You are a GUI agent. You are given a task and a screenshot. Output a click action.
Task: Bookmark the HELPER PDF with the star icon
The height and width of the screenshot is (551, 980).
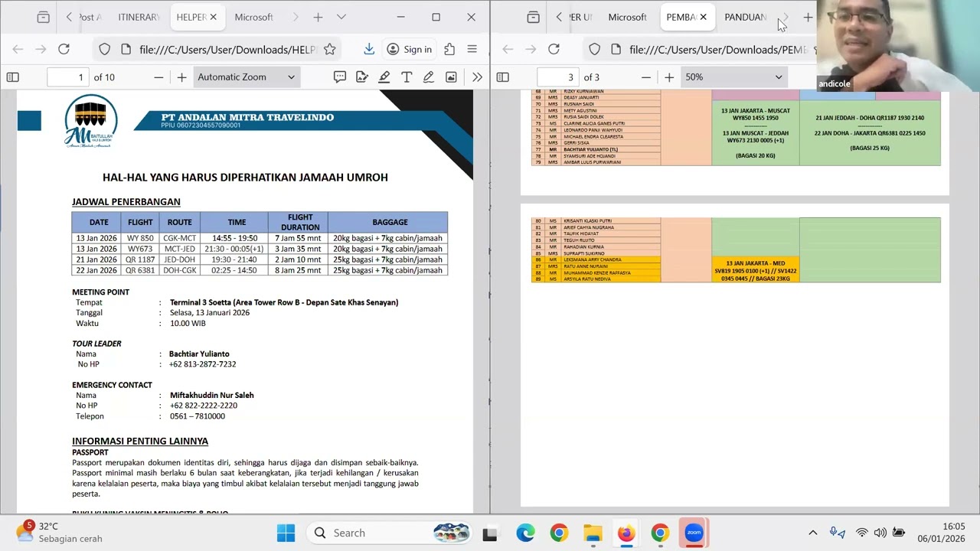coord(329,49)
